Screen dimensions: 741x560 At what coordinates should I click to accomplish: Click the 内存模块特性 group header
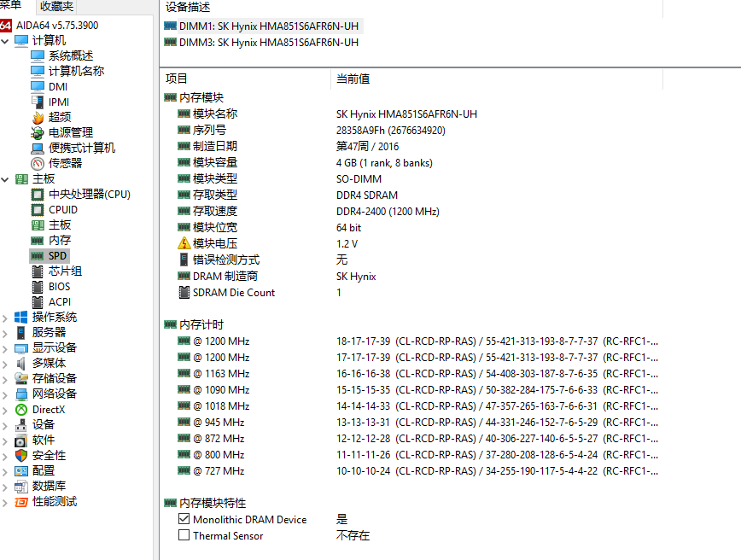point(213,503)
